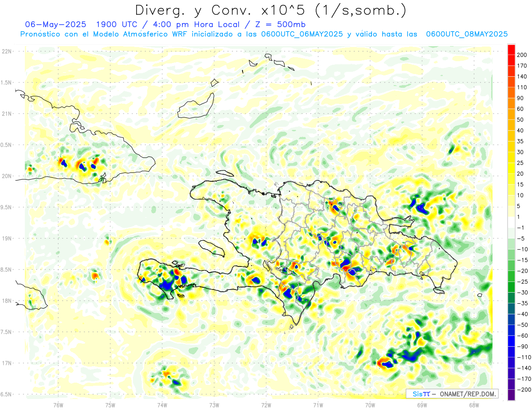Click the color scale value 60

pyautogui.click(x=521, y=109)
